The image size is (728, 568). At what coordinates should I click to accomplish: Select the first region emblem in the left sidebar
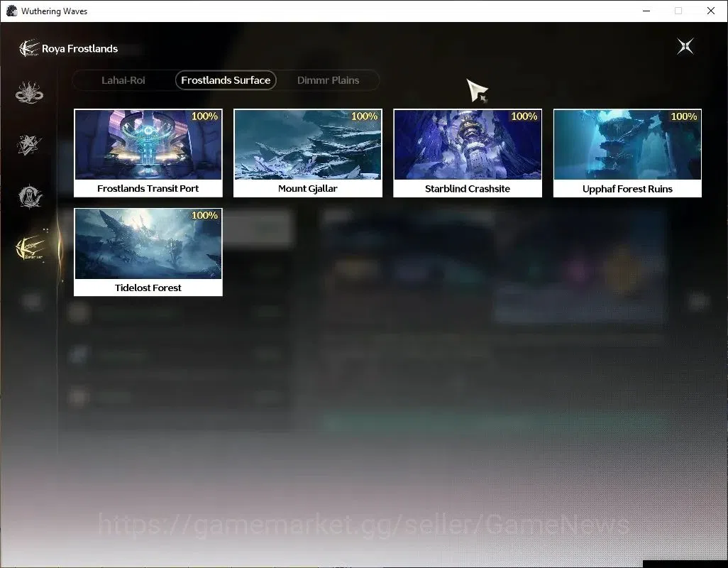[29, 92]
